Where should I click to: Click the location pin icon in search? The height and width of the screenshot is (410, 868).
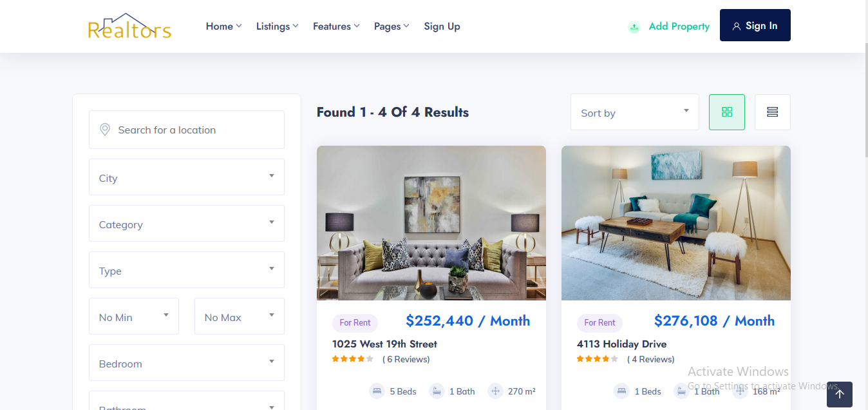(105, 130)
